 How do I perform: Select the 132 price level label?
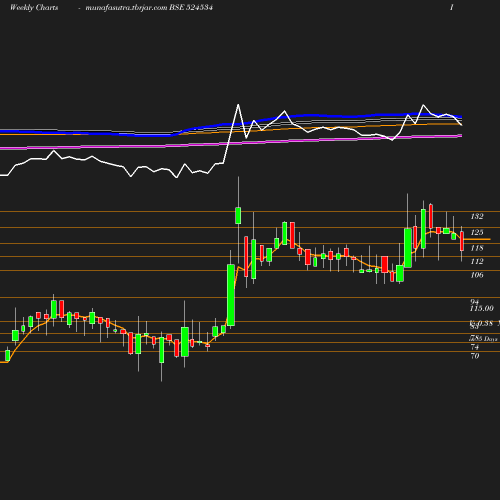(477, 216)
